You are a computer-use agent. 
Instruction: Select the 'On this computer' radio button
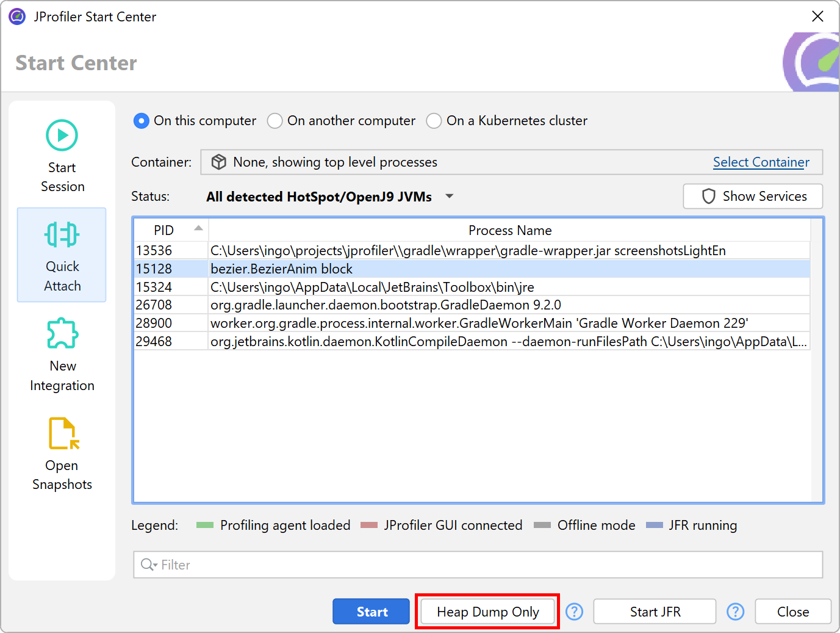[141, 121]
